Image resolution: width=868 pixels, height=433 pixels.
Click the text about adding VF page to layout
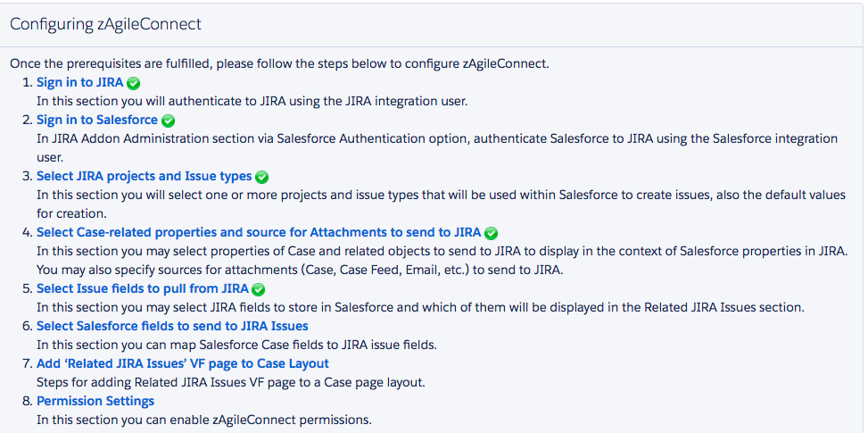point(231,383)
